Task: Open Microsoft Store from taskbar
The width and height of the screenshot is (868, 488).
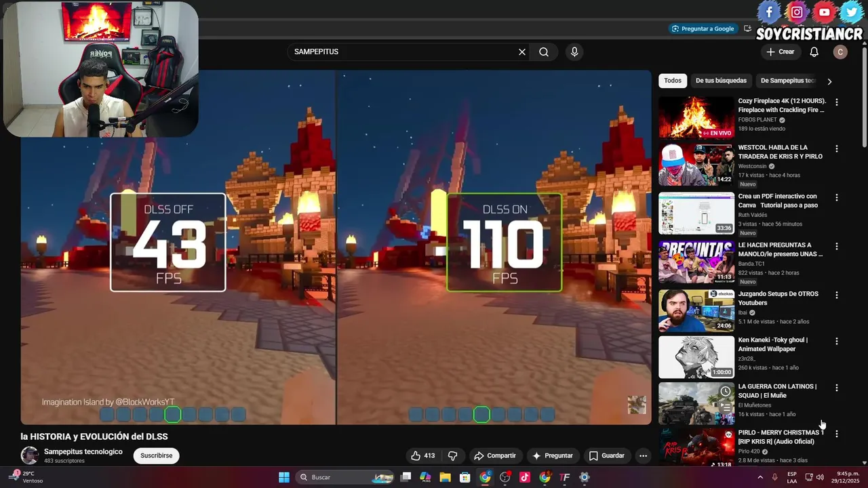Action: point(465,477)
